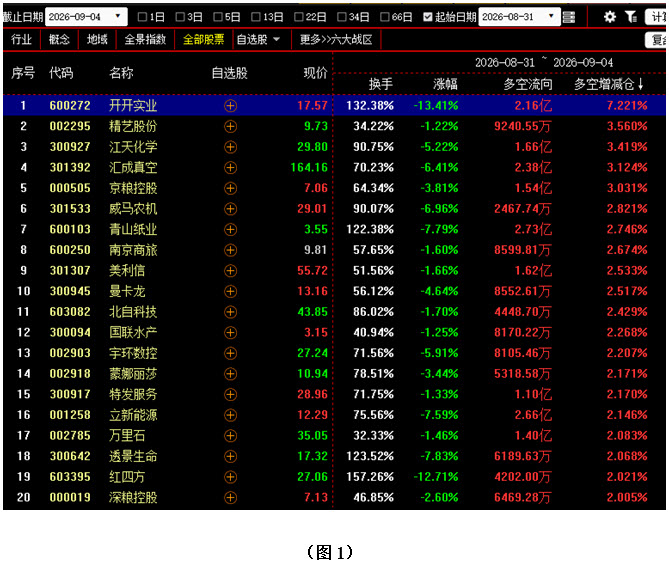The image size is (669, 577).
Task: Open the 截止日期 date dropdown
Action: pos(118,17)
